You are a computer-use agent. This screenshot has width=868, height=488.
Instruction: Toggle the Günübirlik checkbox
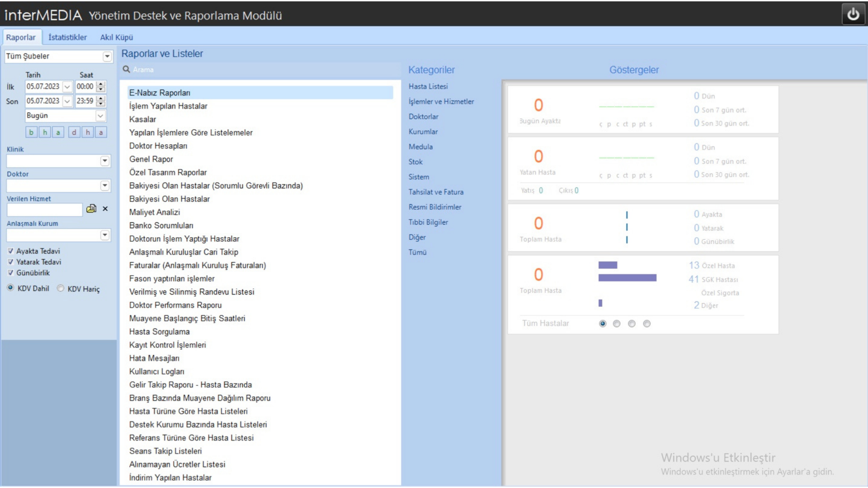coord(10,273)
